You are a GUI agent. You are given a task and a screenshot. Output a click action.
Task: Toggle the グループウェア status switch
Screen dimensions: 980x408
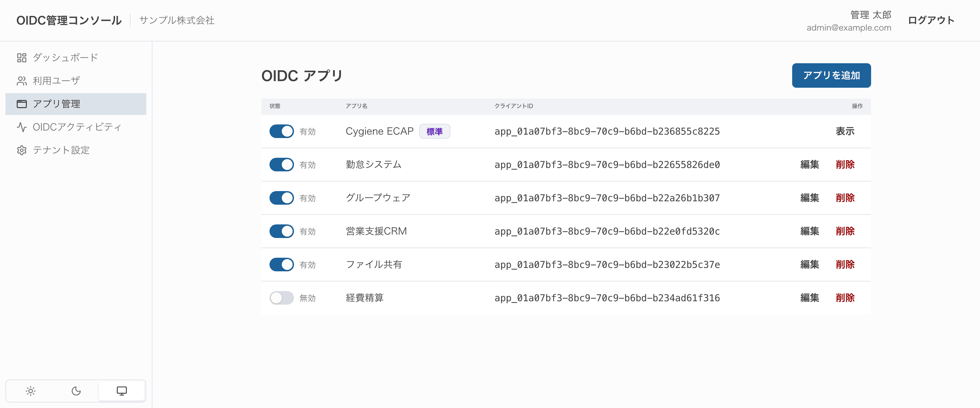pyautogui.click(x=281, y=198)
